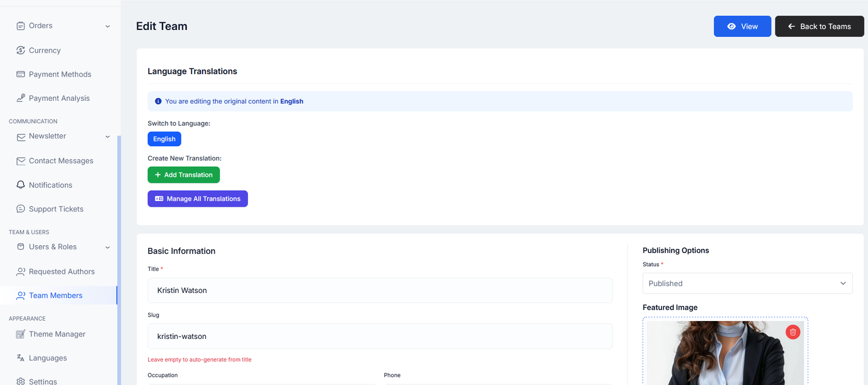Image resolution: width=868 pixels, height=385 pixels.
Task: Click the Payment Analysis chart icon
Action: (x=21, y=98)
